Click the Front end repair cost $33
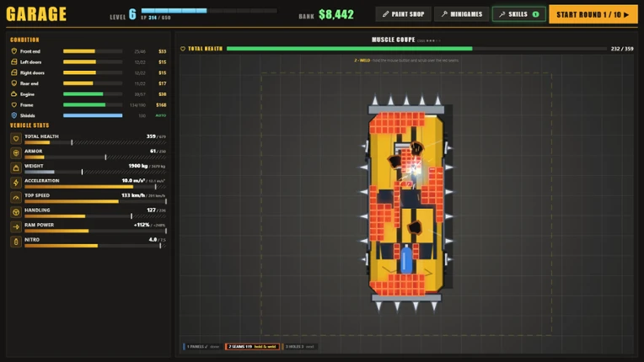The width and height of the screenshot is (644, 362). click(162, 51)
